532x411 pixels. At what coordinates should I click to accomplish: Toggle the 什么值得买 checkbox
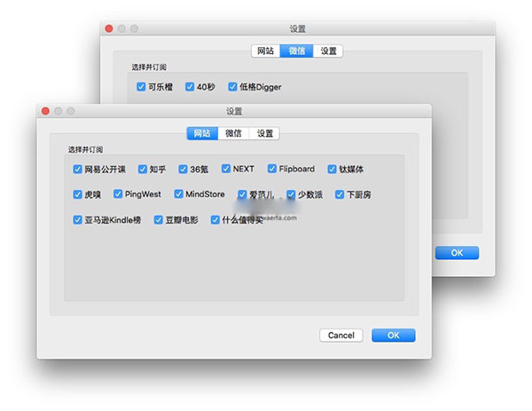coord(215,220)
